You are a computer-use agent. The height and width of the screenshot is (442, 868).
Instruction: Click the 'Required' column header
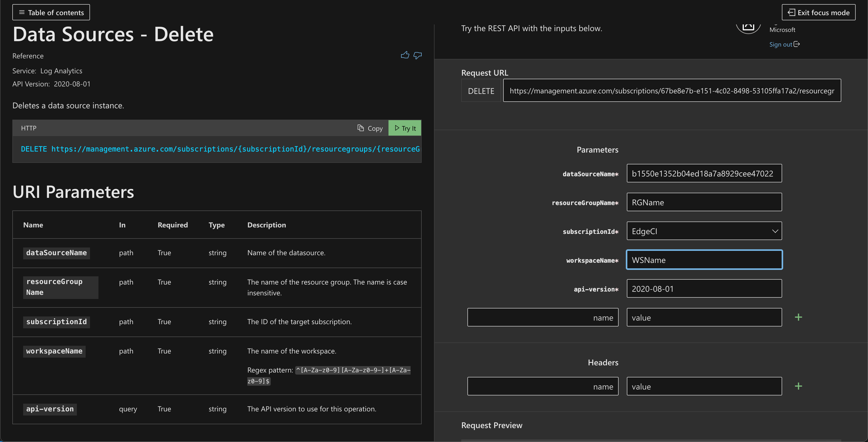pos(173,225)
